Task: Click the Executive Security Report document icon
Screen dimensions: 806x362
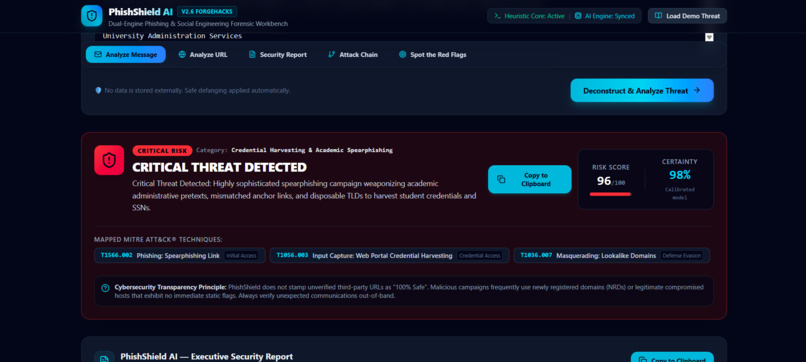Action: pos(104,358)
